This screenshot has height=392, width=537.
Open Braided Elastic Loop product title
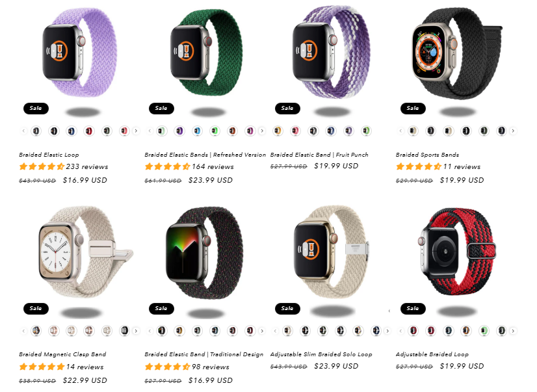point(49,155)
